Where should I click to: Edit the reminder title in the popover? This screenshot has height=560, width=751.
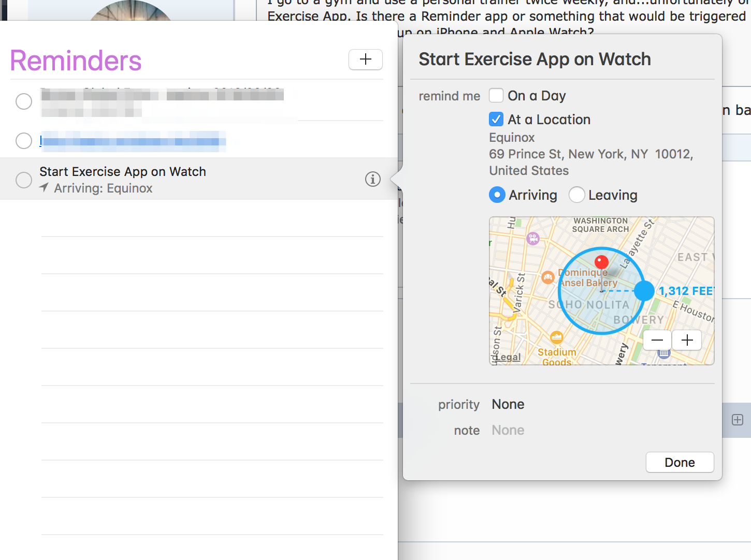tap(535, 59)
